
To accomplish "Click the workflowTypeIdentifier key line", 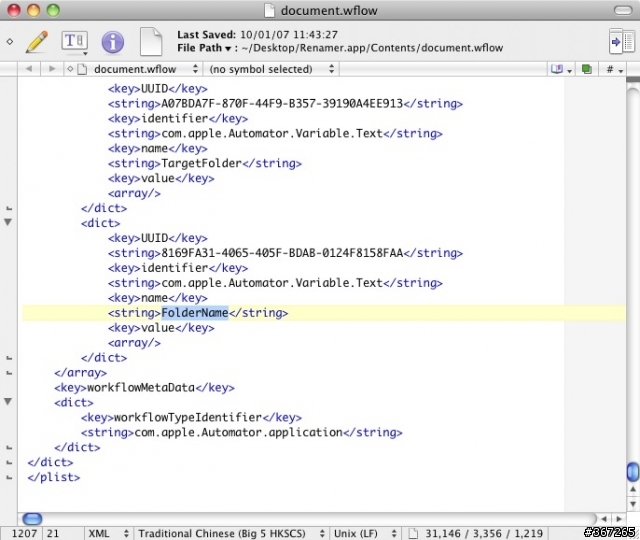I will pyautogui.click(x=191, y=417).
